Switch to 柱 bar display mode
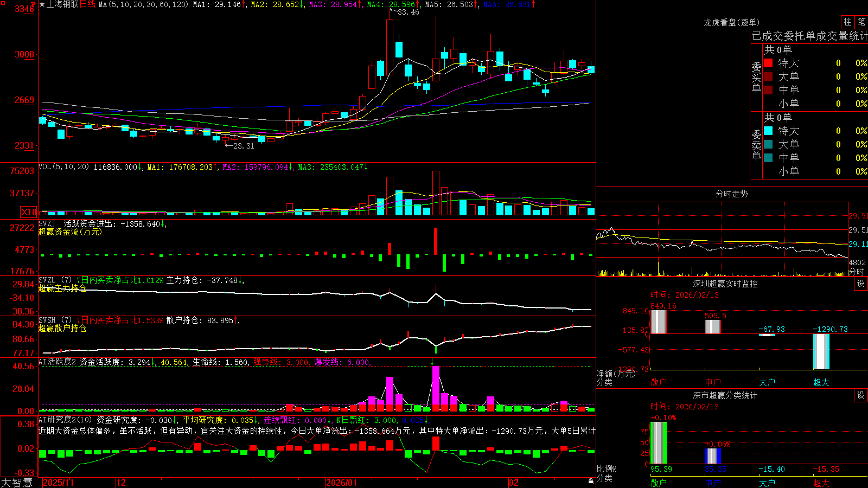 tap(847, 22)
